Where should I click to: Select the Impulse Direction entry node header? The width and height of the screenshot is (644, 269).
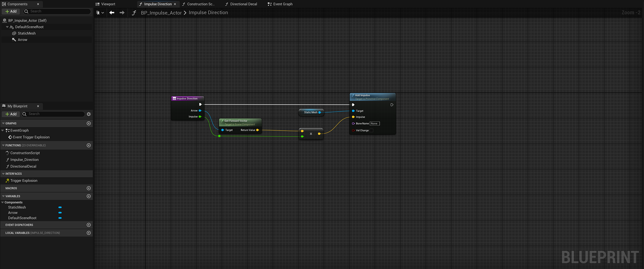[187, 98]
